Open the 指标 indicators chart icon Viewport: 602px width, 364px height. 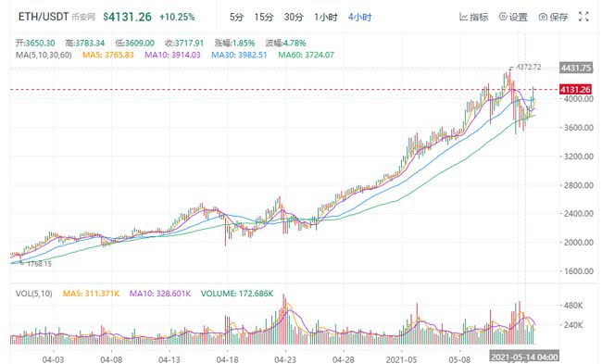coord(463,17)
